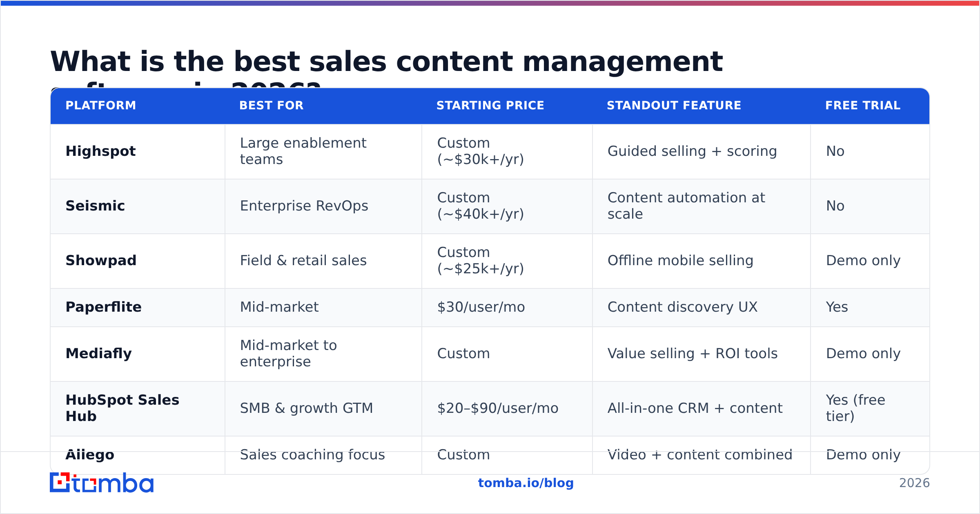Click 'Value selling + ROI tools' cell
The width and height of the screenshot is (980, 514).
coord(702,354)
